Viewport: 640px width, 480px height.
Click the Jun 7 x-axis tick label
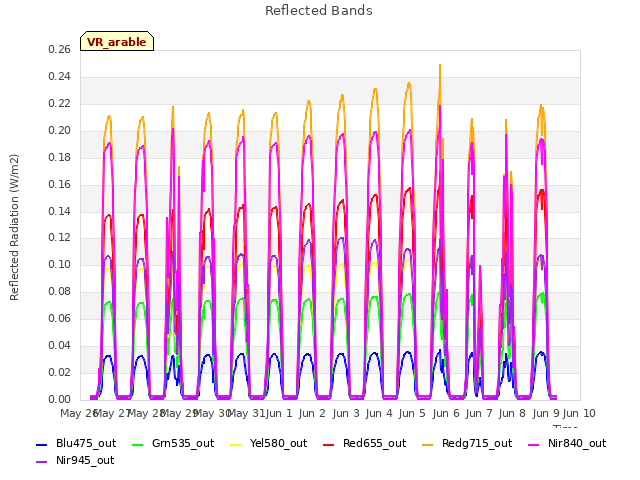click(479, 413)
